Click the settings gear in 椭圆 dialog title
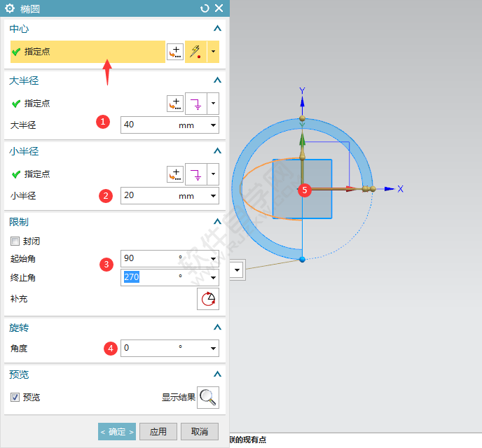Image resolution: width=482 pixels, height=448 pixels. 10,8
